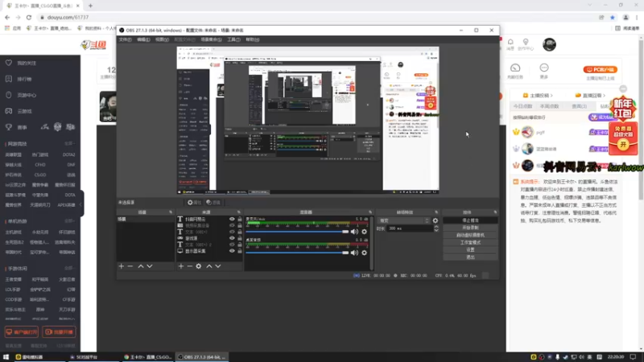Toggle visibility of the display capture source

[232, 251]
